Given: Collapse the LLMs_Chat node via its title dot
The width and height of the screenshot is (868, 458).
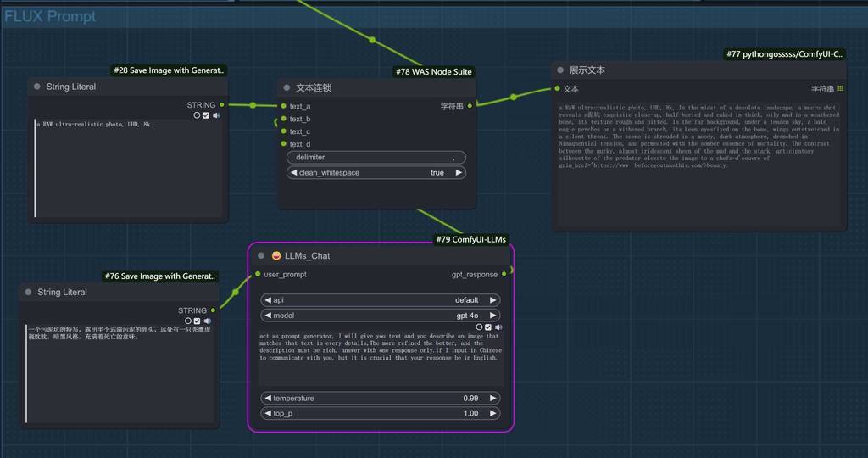Looking at the screenshot, I should pos(261,255).
